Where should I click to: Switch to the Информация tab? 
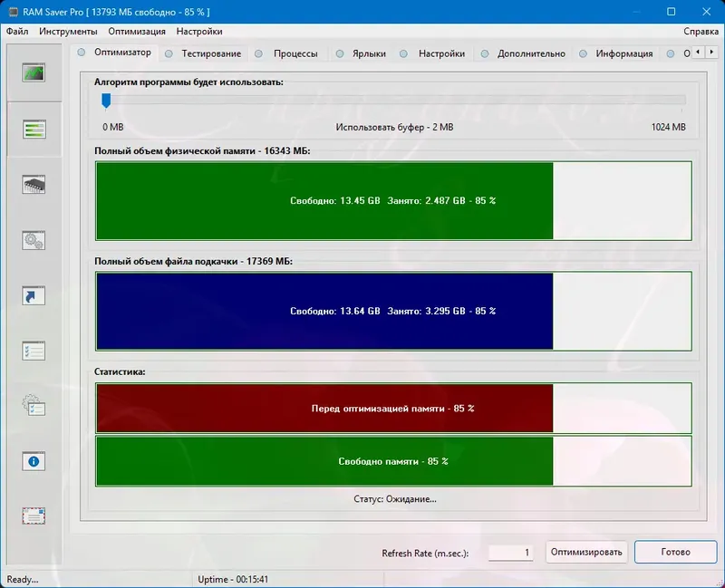tap(616, 53)
